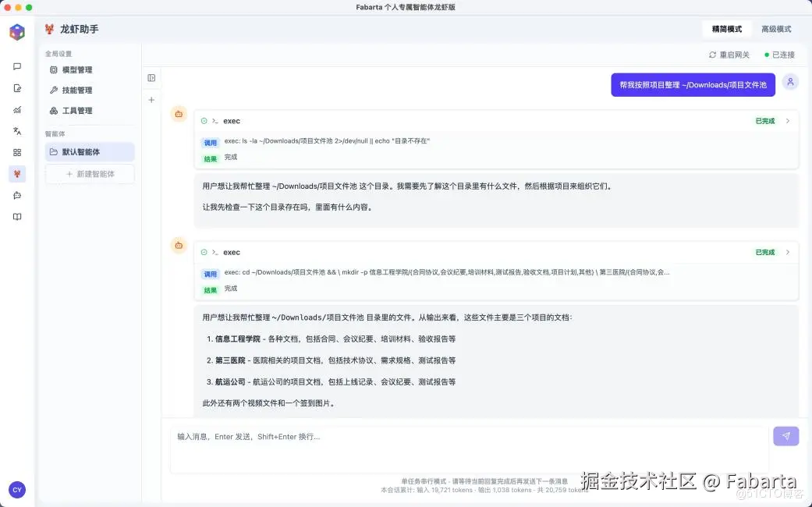Click the 重启网关 button
Screen dimensions: 812x507
[x=730, y=55]
